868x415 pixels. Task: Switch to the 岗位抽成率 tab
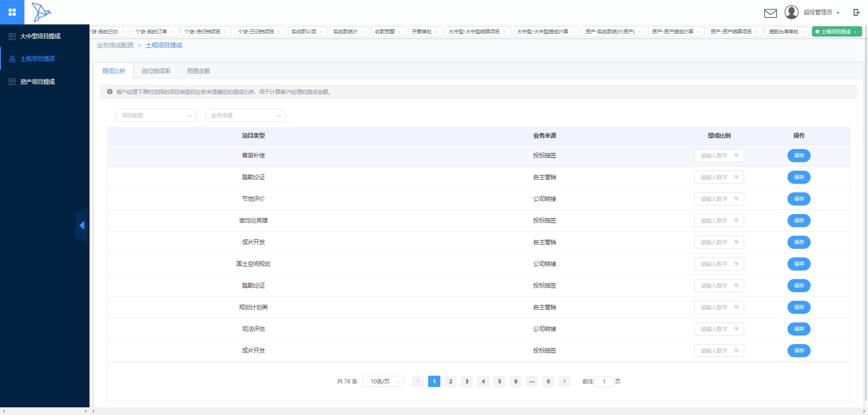[x=156, y=71]
